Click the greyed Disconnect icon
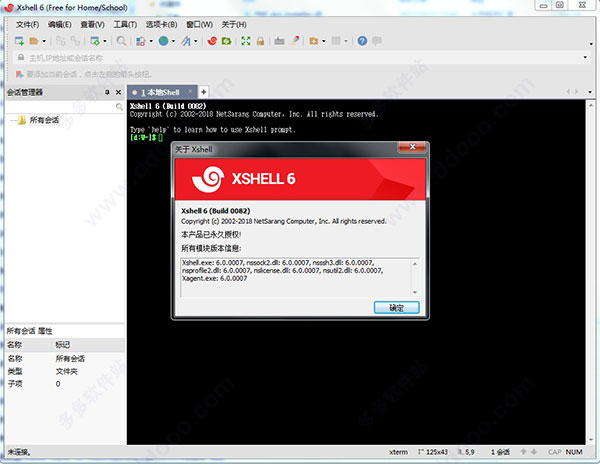Screen dimensions: 600x464 (x=75, y=41)
